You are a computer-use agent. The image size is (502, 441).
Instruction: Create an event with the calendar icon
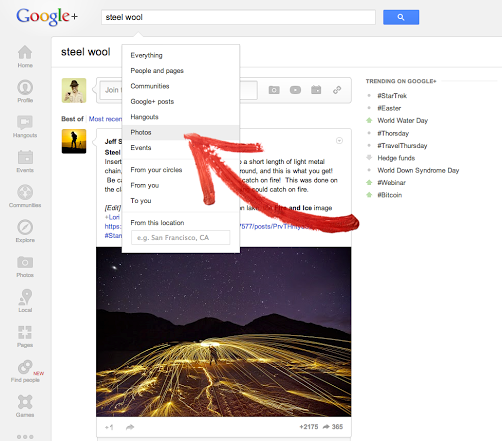tap(316, 90)
